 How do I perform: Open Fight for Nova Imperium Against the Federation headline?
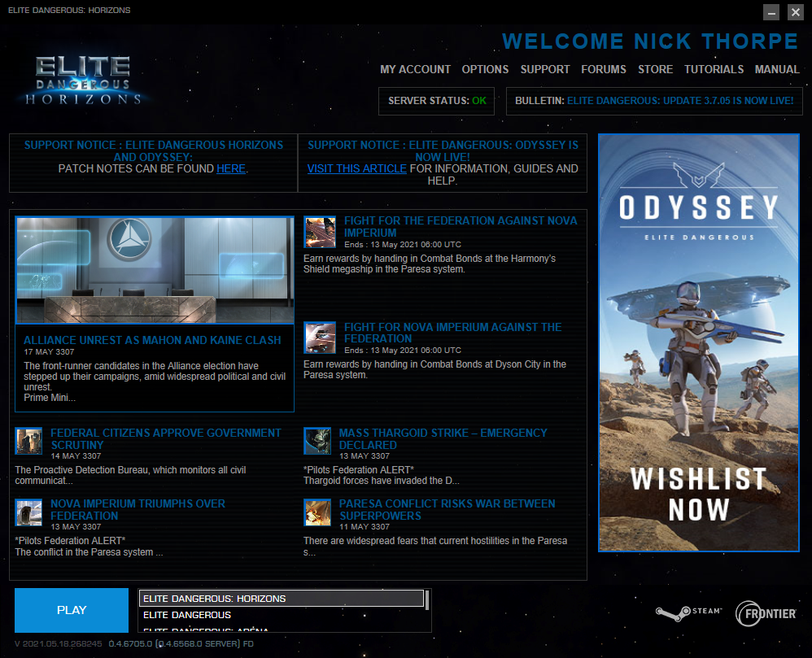[x=452, y=333]
